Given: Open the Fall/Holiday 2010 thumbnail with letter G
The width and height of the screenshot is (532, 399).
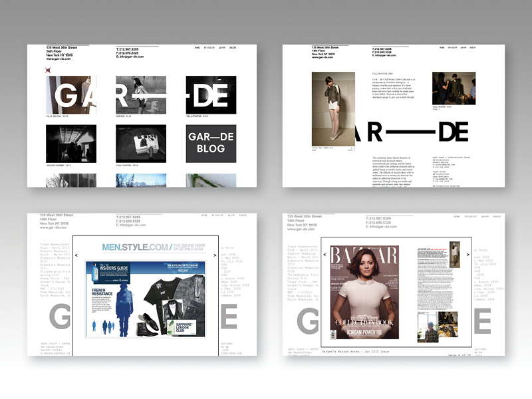Looking at the screenshot, I should 70,95.
